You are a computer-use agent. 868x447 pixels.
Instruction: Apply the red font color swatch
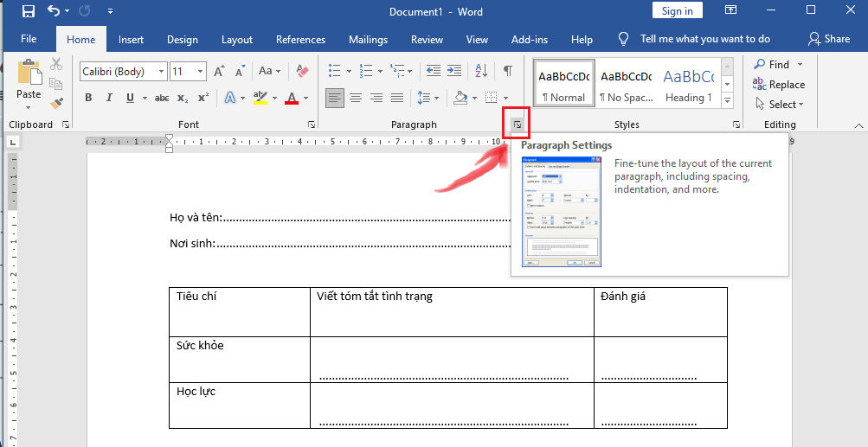pyautogui.click(x=292, y=98)
